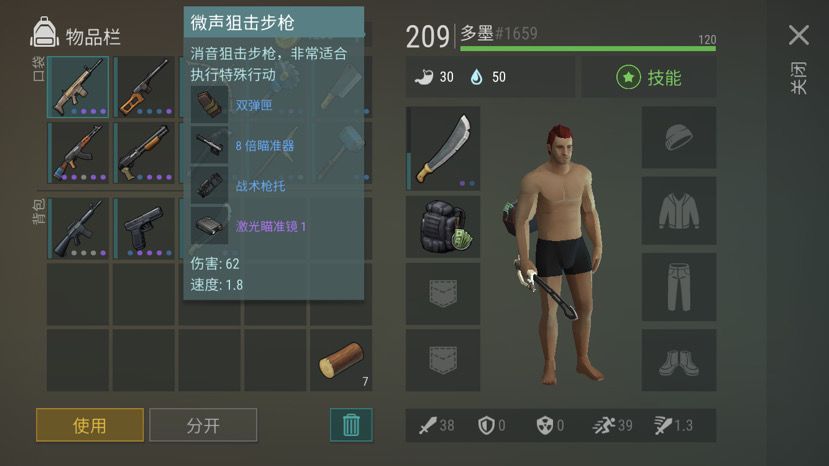Select the tan assault rifle in inventory
Image resolution: width=829 pixels, height=466 pixels.
click(78, 87)
